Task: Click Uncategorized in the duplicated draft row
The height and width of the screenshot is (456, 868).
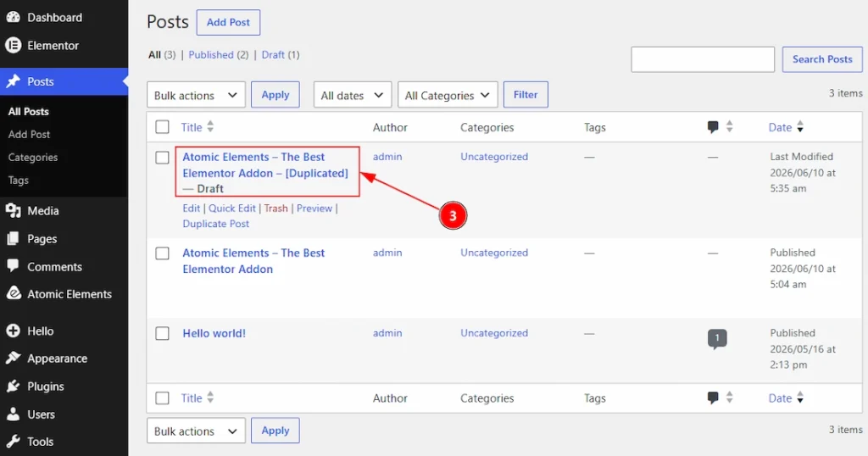Action: [494, 157]
